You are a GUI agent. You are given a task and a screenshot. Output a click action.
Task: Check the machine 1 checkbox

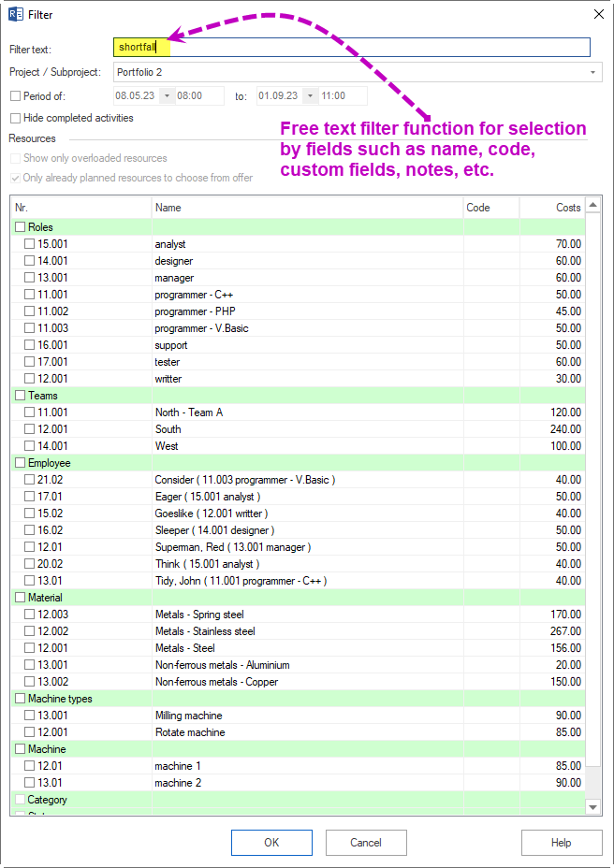pyautogui.click(x=29, y=766)
